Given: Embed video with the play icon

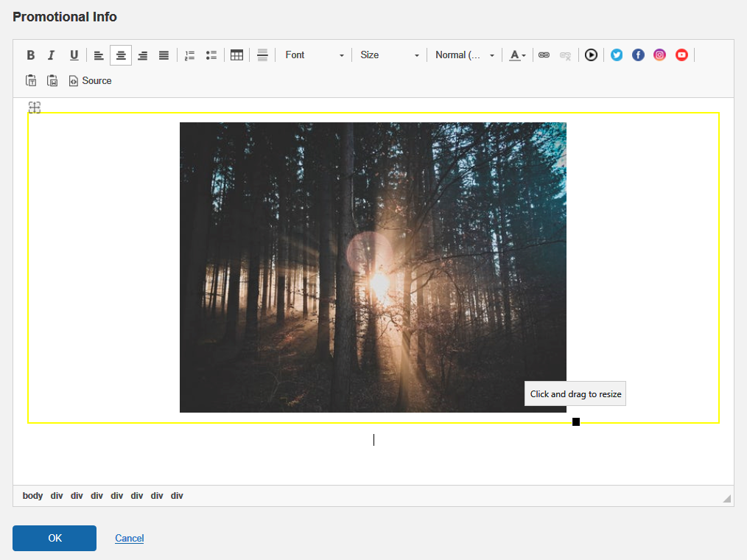Looking at the screenshot, I should click(591, 55).
